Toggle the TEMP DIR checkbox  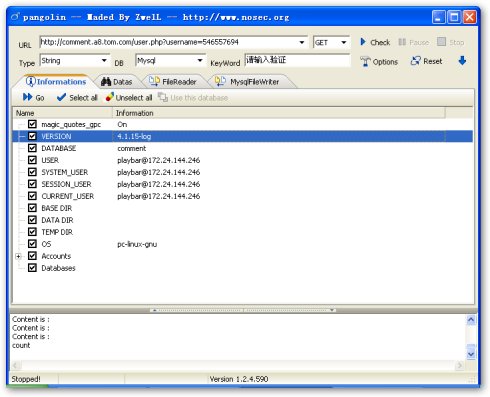click(x=32, y=232)
